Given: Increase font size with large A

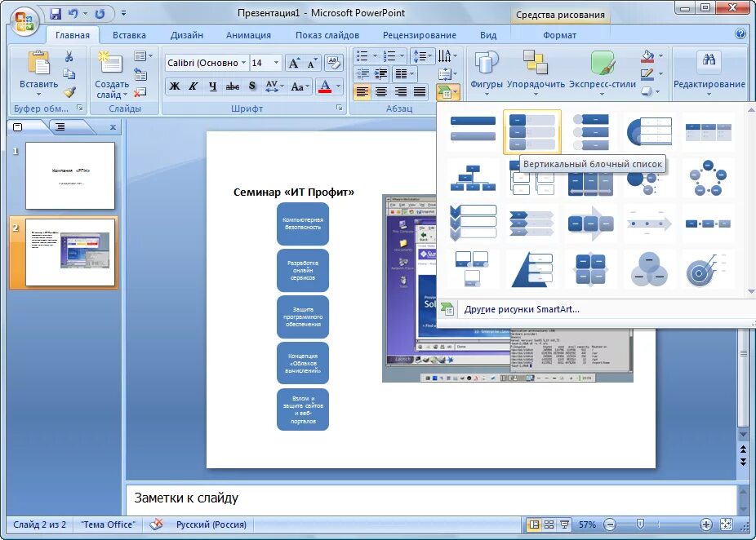Looking at the screenshot, I should (294, 63).
